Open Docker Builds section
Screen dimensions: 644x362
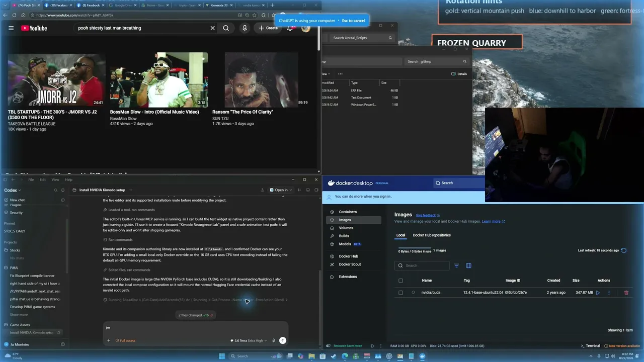[344, 236]
